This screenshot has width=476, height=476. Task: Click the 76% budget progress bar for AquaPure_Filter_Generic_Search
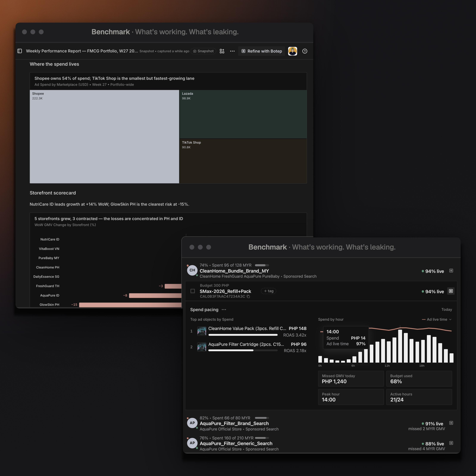(262, 438)
